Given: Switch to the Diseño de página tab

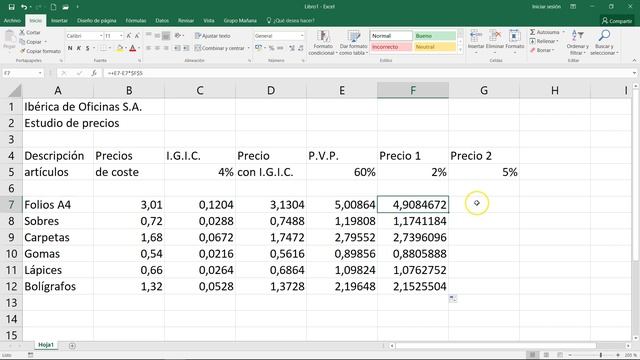Looking at the screenshot, I should (96, 20).
